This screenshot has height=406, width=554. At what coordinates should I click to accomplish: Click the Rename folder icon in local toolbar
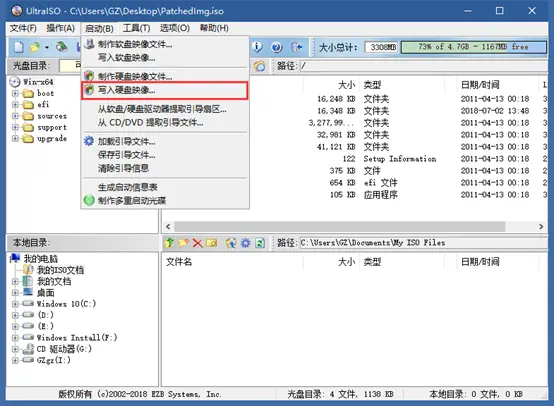pyautogui.click(x=212, y=243)
